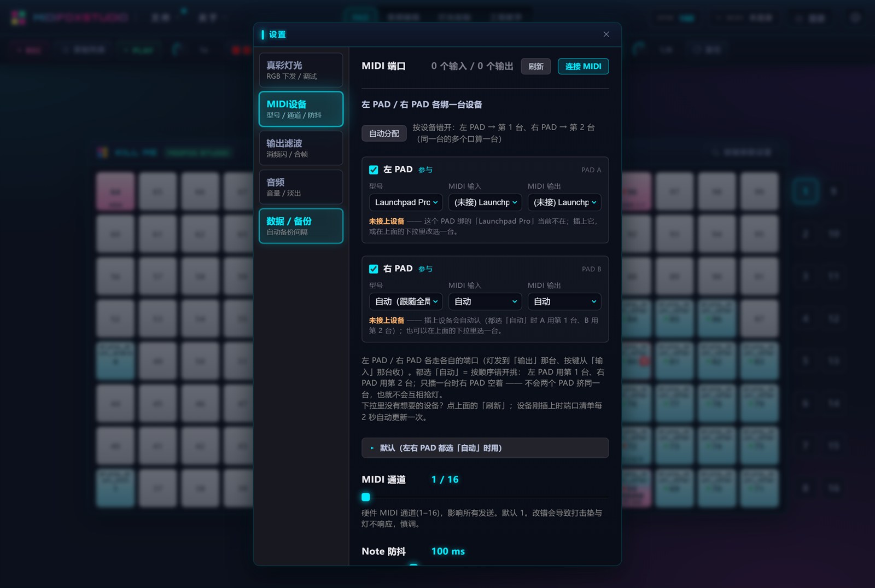
Task: Open the 数据 / 备份 section
Action: [301, 226]
